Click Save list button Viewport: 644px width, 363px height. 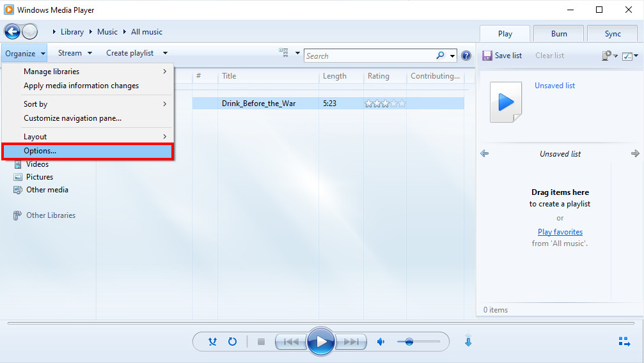click(502, 56)
